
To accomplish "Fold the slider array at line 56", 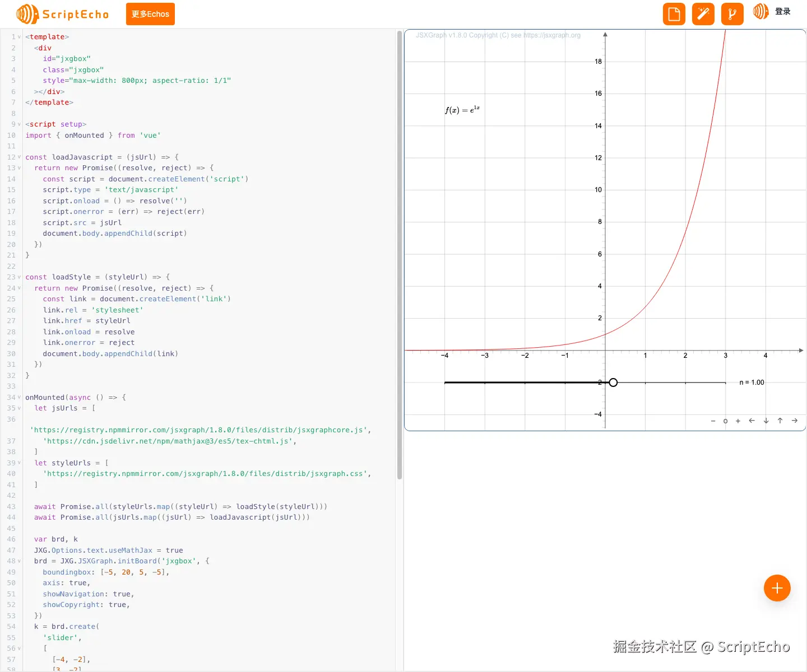I will coord(19,648).
